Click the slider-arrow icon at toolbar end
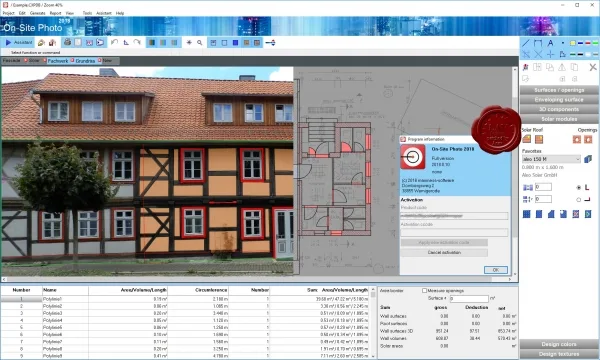600x360 pixels. click(x=270, y=42)
